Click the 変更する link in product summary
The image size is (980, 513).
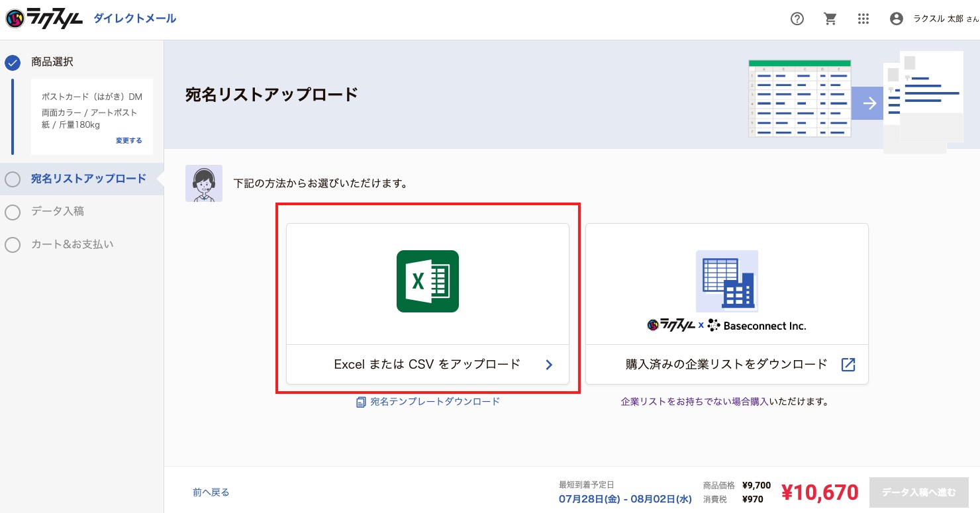pos(129,141)
